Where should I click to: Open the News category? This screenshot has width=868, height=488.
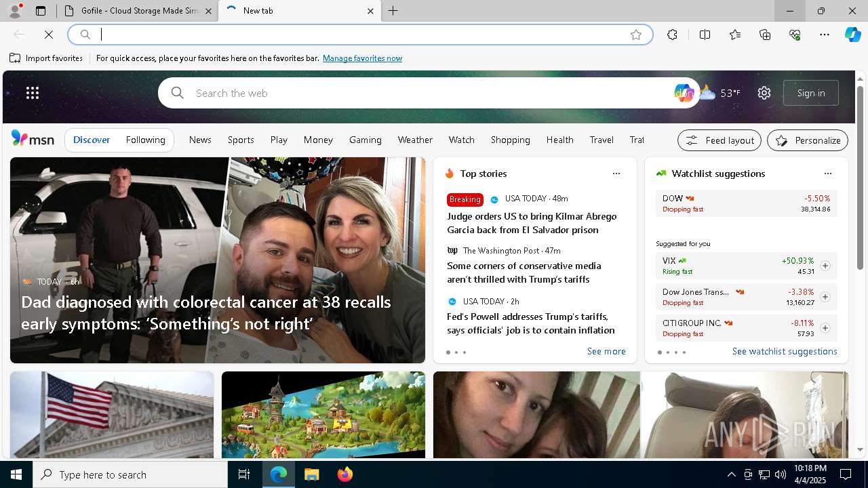point(200,140)
